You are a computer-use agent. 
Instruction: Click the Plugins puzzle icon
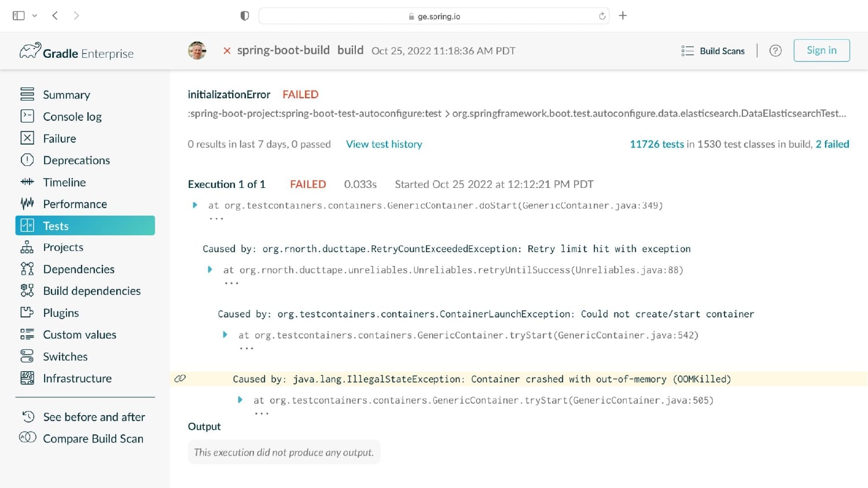pos(27,313)
